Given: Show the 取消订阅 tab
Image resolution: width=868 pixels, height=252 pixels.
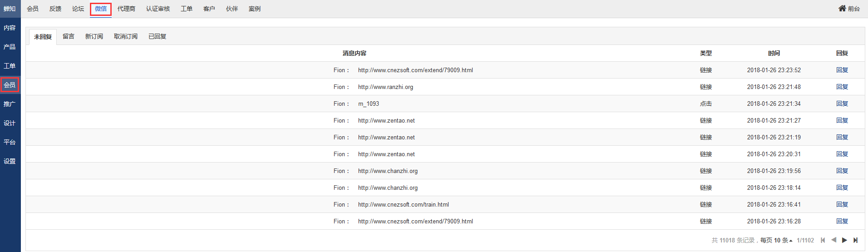Looking at the screenshot, I should tap(126, 36).
